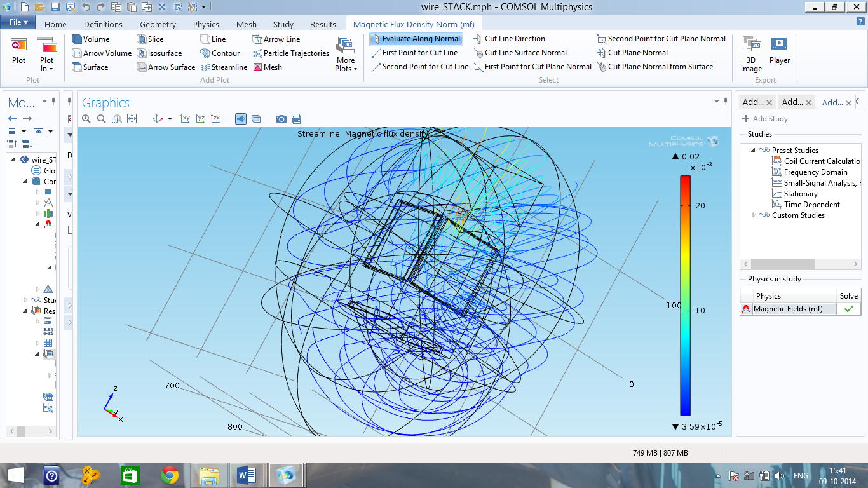
Task: Add a Streamline plot from ribbon
Action: point(224,67)
